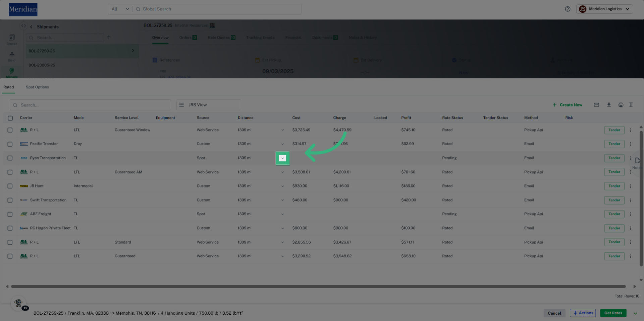Viewport: 644px width, 321px height.
Task: Tender the ABF Freight rate
Action: click(614, 214)
